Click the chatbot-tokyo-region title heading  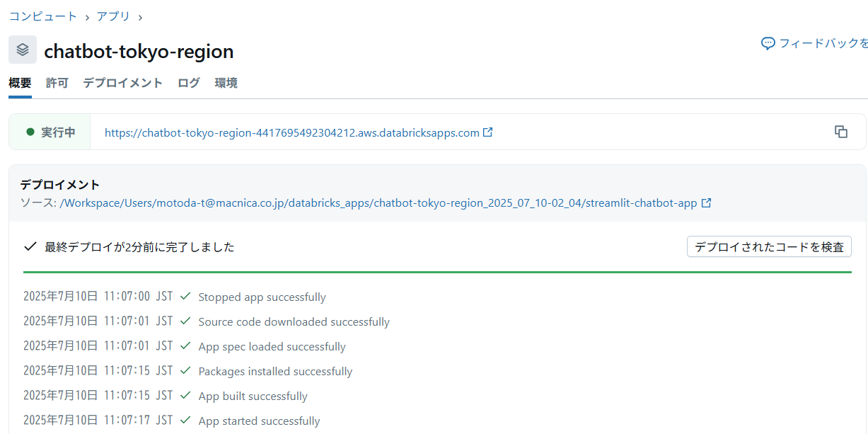pyautogui.click(x=139, y=51)
